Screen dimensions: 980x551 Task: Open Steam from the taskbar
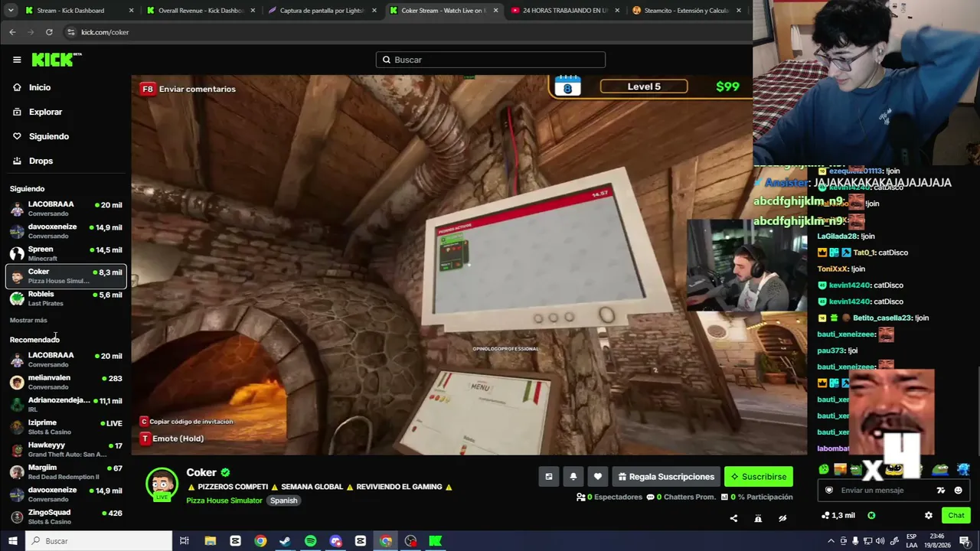285,541
